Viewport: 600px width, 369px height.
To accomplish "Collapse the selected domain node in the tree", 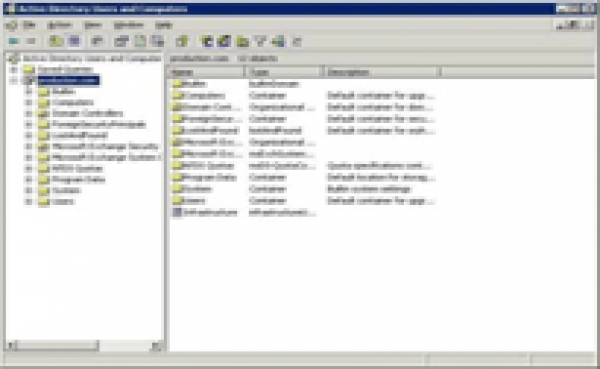I will [x=14, y=80].
